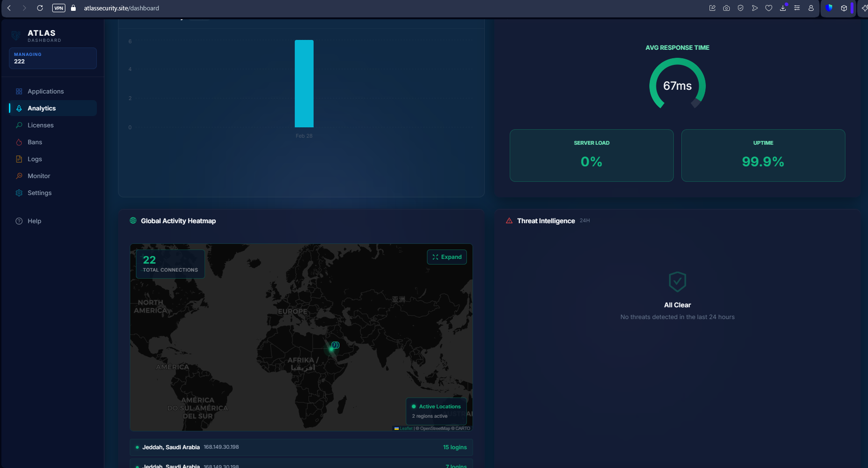Switch to the Analytics section
The height and width of the screenshot is (468, 868).
pyautogui.click(x=42, y=108)
